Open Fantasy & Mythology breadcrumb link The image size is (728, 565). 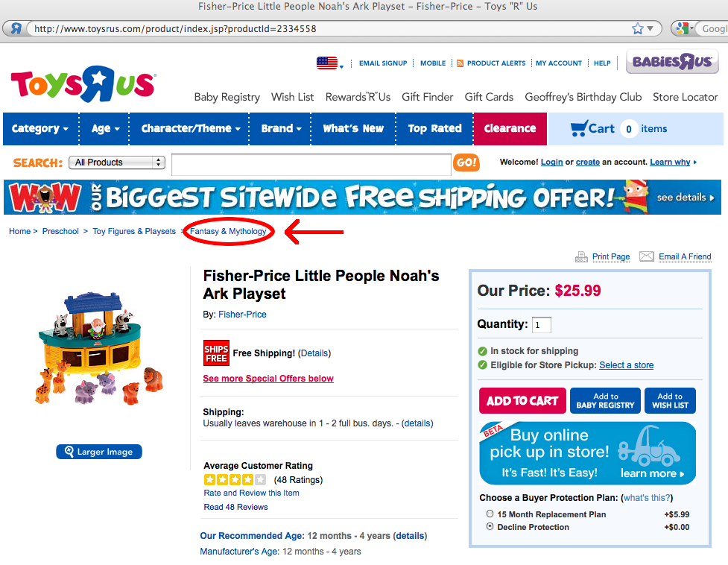point(228,231)
